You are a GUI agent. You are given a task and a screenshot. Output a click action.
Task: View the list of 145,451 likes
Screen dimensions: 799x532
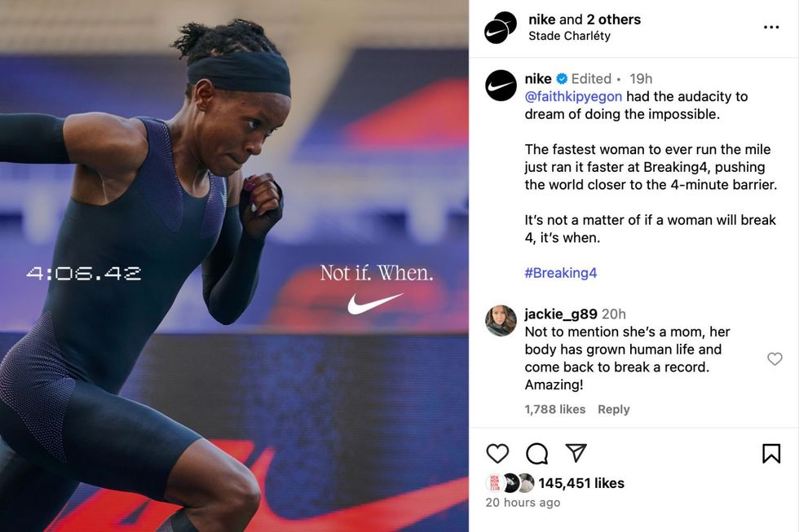(x=580, y=483)
